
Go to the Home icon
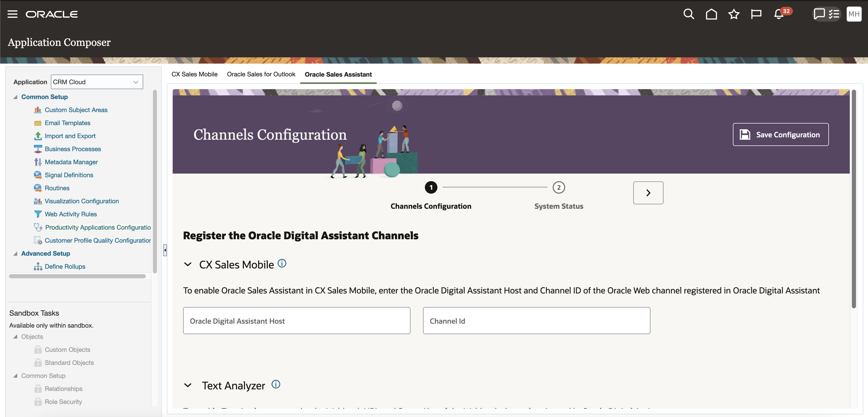point(711,14)
